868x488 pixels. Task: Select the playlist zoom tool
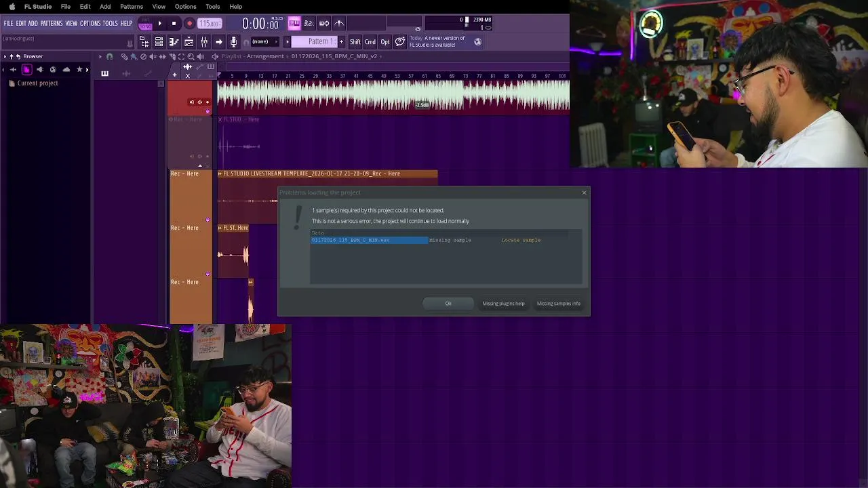[191, 56]
